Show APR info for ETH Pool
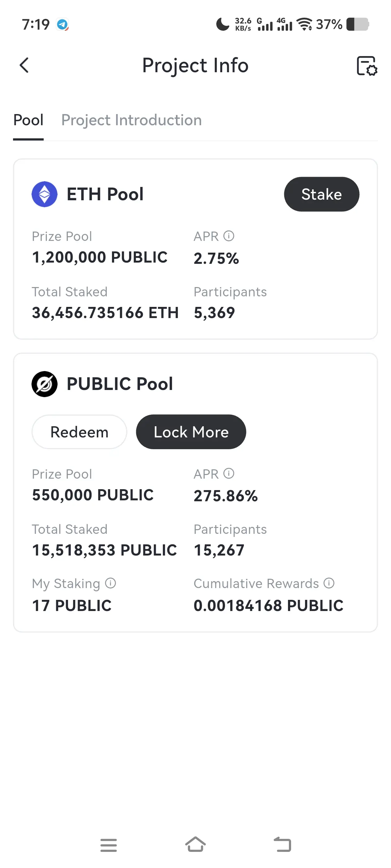Viewport: 391px width, 868px height. point(229,236)
